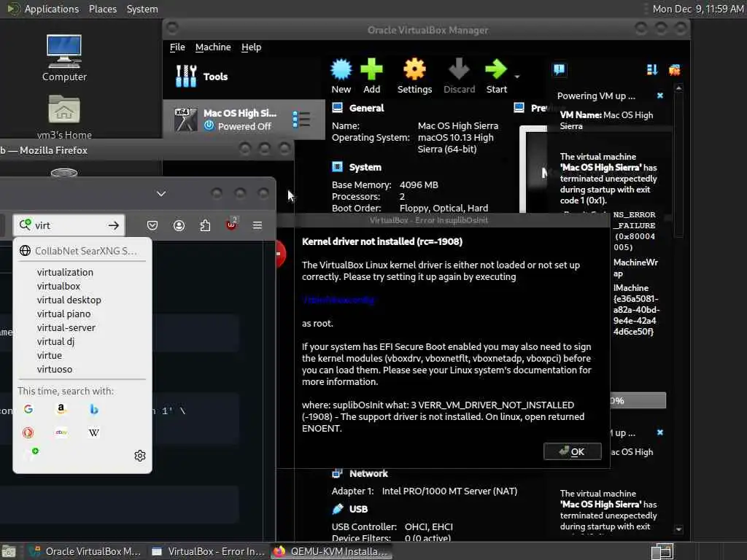Open the Firefox extensions puzzle icon
This screenshot has height=560, width=747.
(x=205, y=225)
